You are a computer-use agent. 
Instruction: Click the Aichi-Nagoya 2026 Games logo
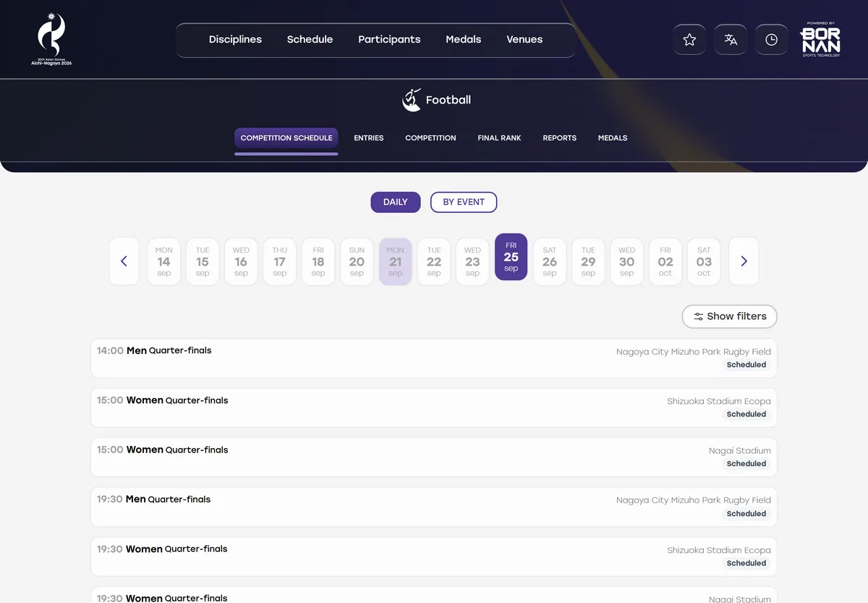(51, 39)
